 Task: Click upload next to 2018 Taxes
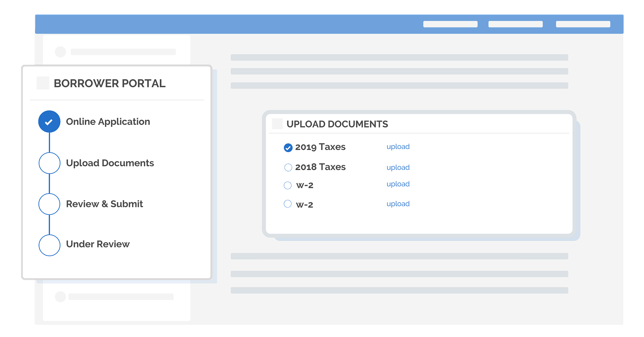point(398,167)
